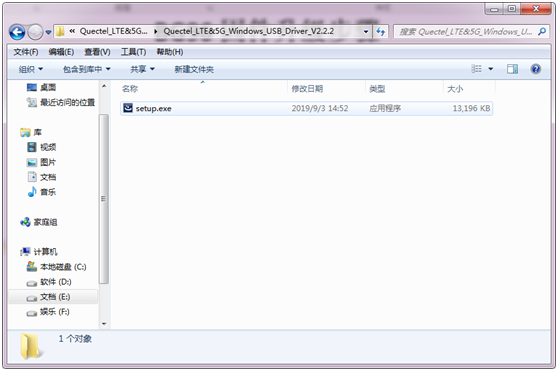This screenshot has width=558, height=371.
Task: Click the navigation pane scroll down arrow
Action: 104,323
